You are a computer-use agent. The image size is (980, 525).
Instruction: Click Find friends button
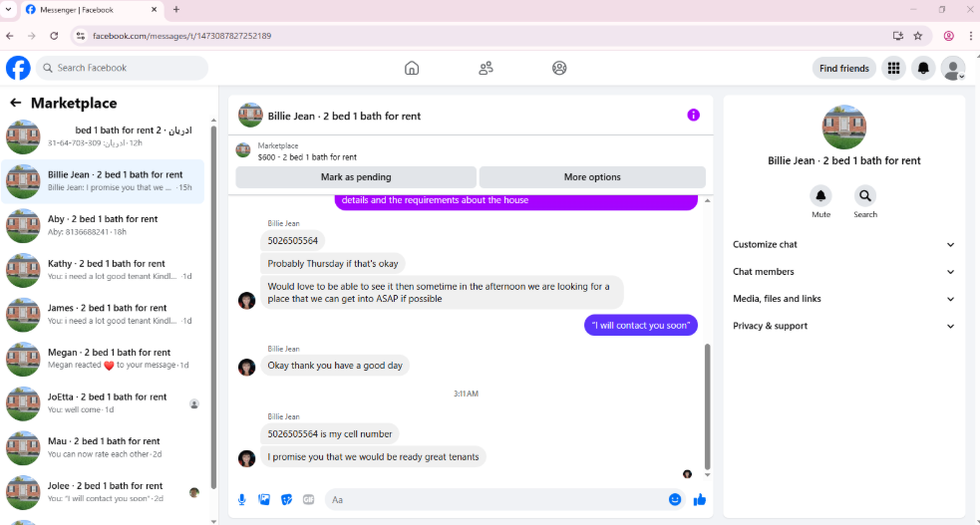coord(843,68)
